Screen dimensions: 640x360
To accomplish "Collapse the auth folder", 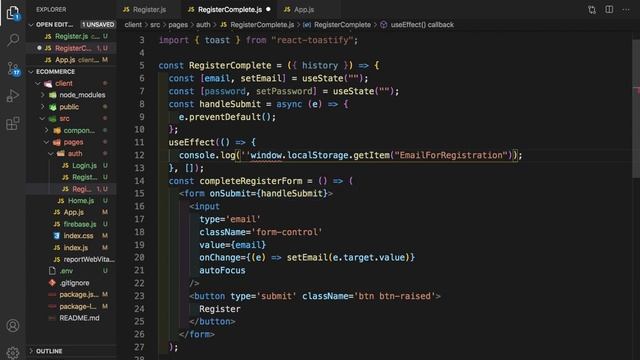I will [x=50, y=153].
